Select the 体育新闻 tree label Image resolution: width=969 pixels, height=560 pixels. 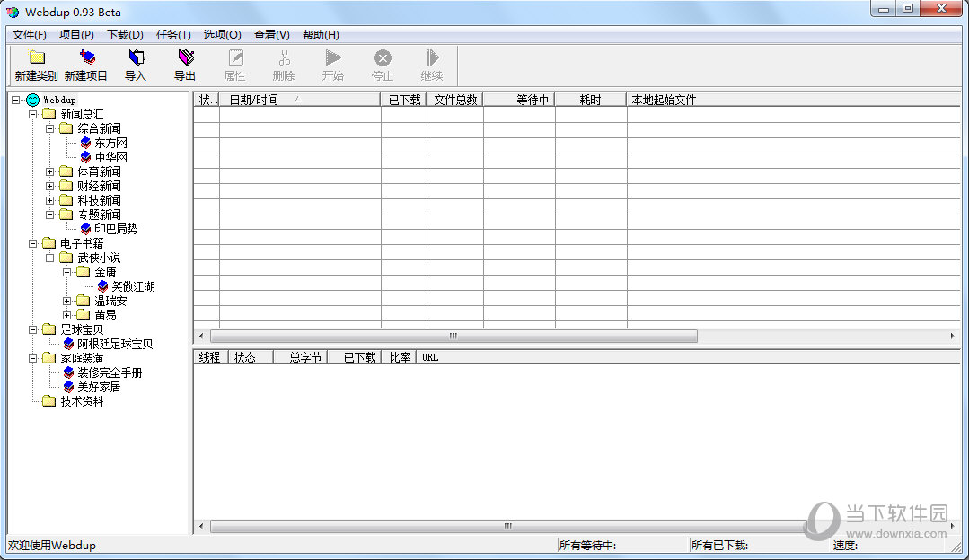[x=99, y=171]
